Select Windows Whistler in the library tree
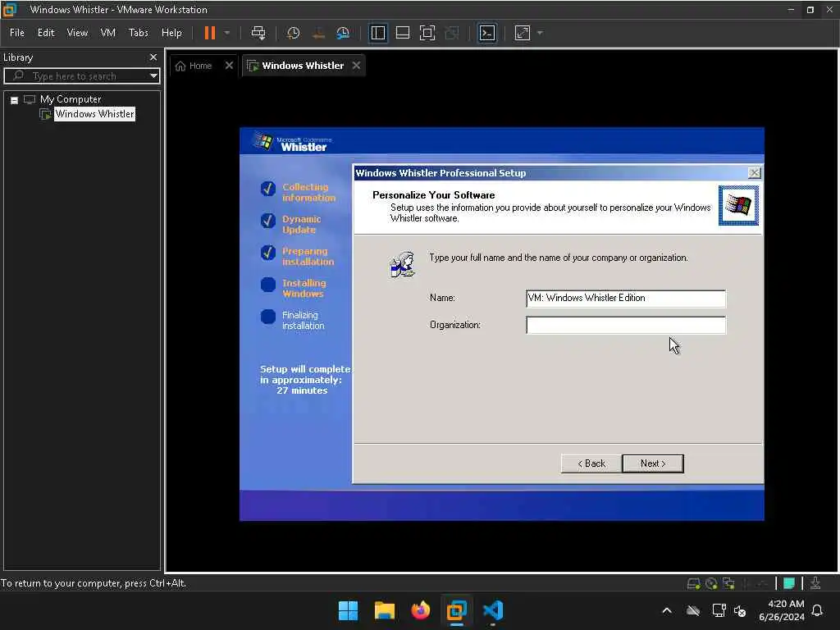This screenshot has width=840, height=630. pos(94,113)
